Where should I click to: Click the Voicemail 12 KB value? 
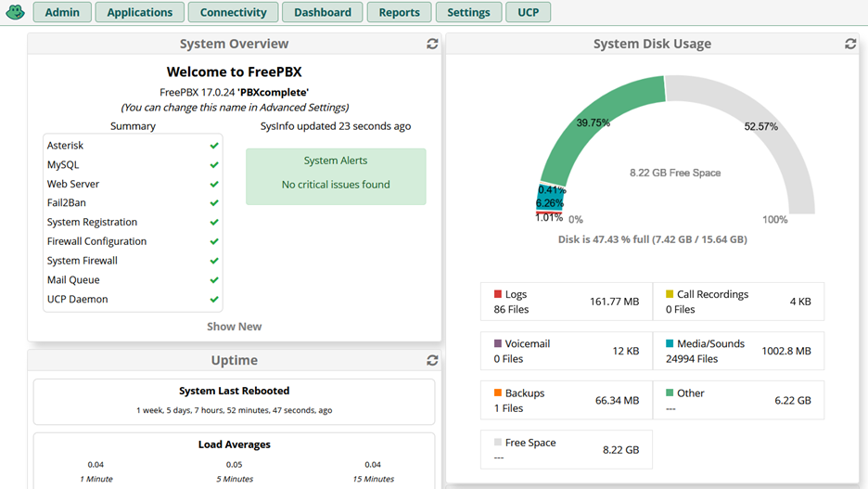(626, 351)
